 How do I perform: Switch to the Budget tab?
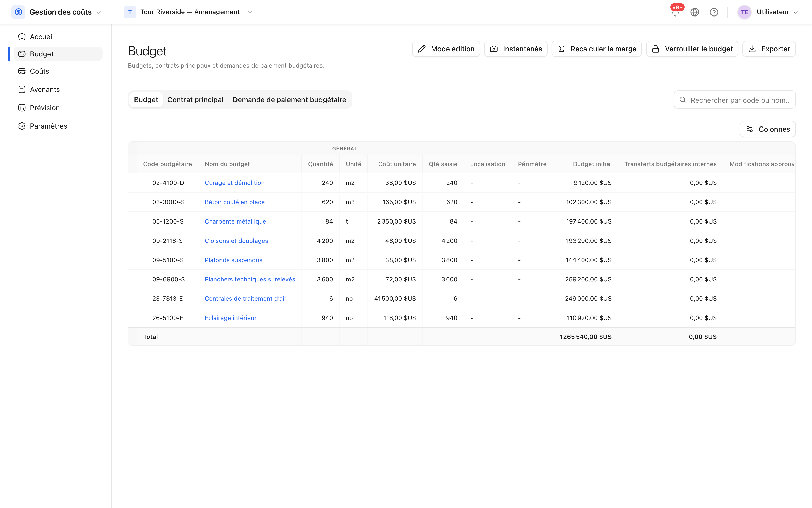(146, 100)
